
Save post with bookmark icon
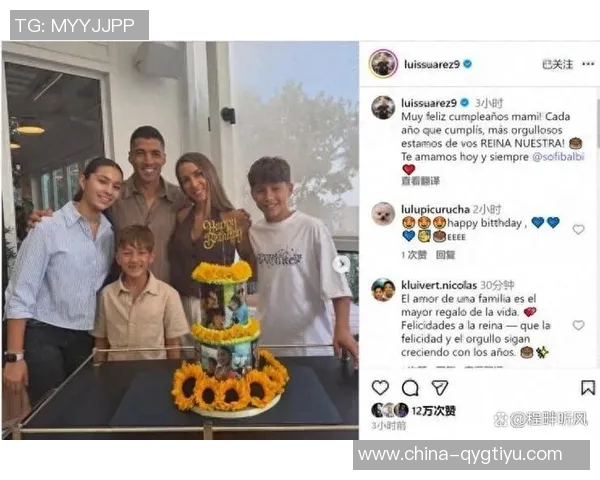588,388
